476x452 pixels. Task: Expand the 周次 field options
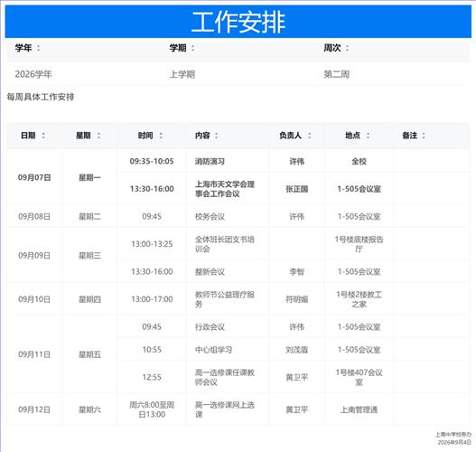(347, 48)
